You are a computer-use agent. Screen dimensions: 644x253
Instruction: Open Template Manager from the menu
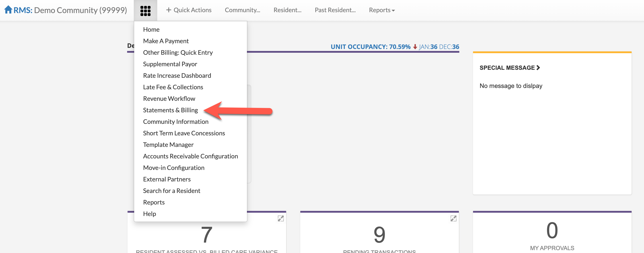pos(168,144)
